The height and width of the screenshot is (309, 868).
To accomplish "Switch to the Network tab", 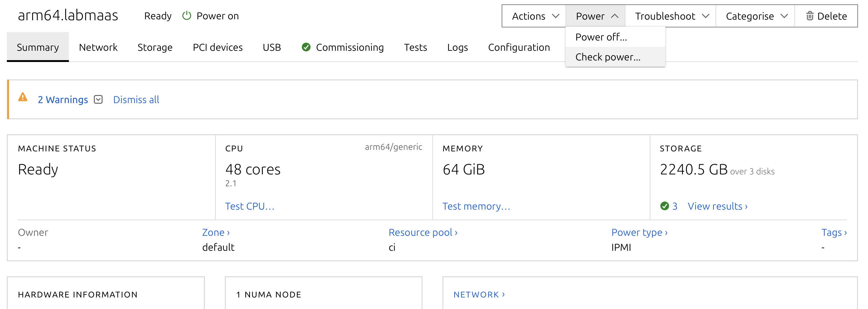I will pyautogui.click(x=98, y=47).
